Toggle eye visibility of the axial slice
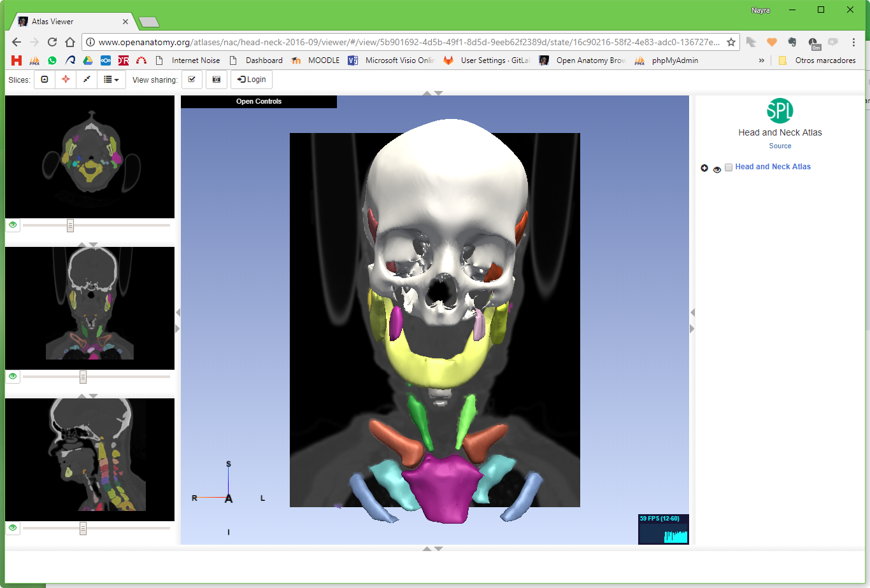 tap(13, 225)
